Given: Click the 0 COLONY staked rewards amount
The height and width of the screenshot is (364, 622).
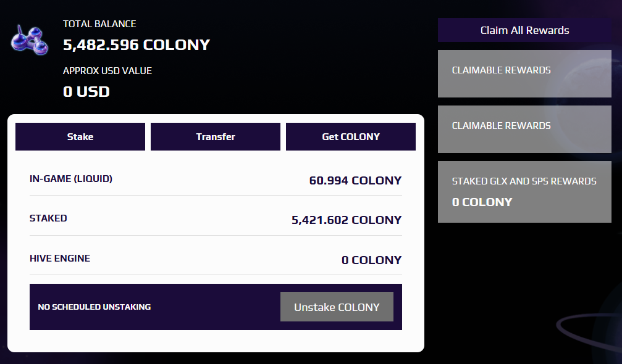Looking at the screenshot, I should coord(482,202).
